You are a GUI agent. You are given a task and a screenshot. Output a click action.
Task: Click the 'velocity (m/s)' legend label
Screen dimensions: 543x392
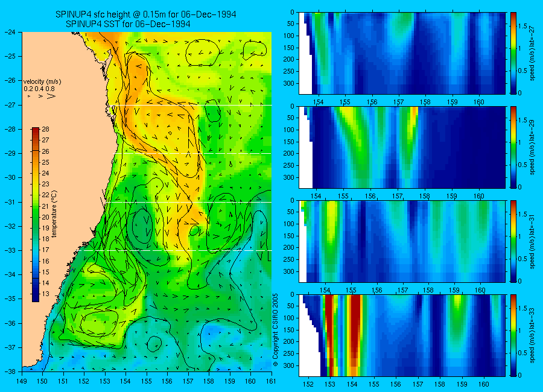coord(42,82)
